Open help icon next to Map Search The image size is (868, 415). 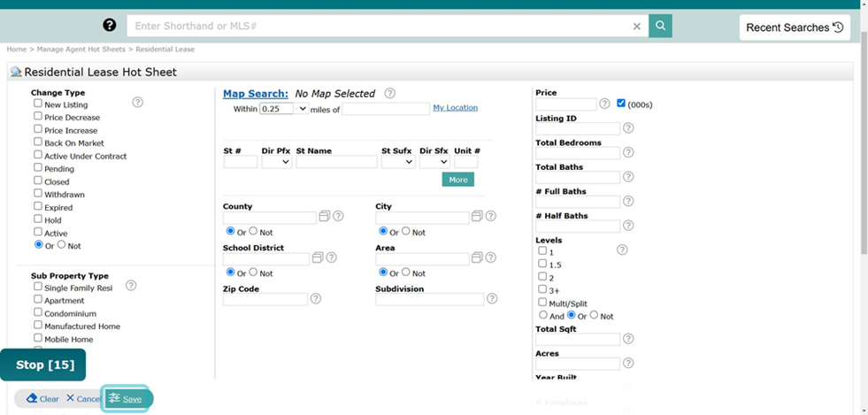(389, 93)
